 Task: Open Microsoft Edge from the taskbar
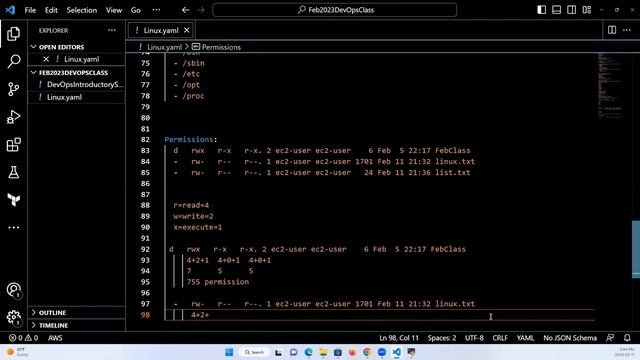point(308,352)
